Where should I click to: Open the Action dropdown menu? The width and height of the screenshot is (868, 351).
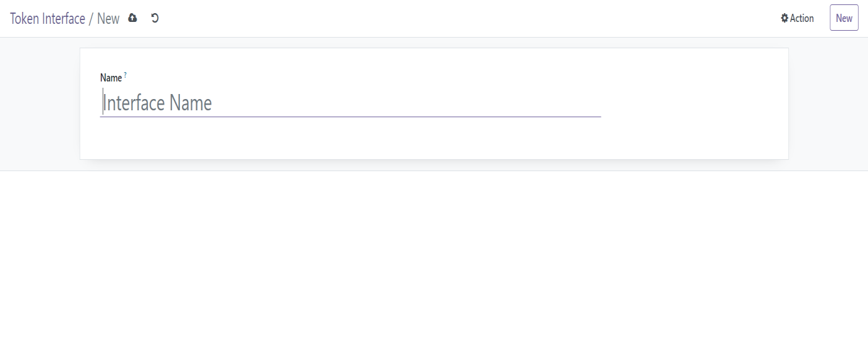click(797, 18)
